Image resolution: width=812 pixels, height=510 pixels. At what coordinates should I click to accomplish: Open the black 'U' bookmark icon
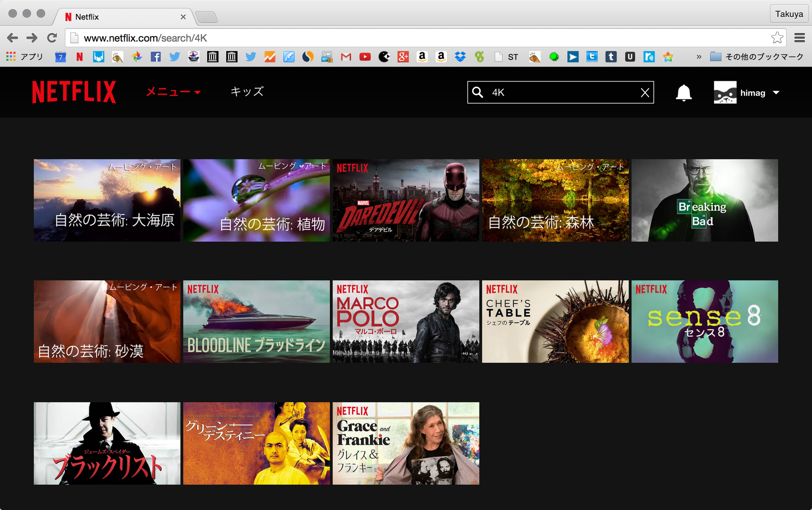630,57
